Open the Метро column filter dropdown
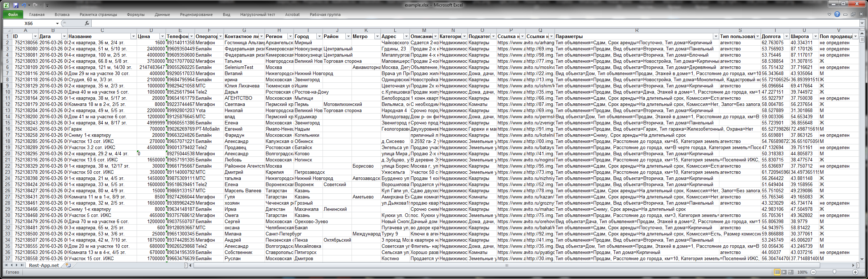Screen dimensions: 868x279 (377, 36)
